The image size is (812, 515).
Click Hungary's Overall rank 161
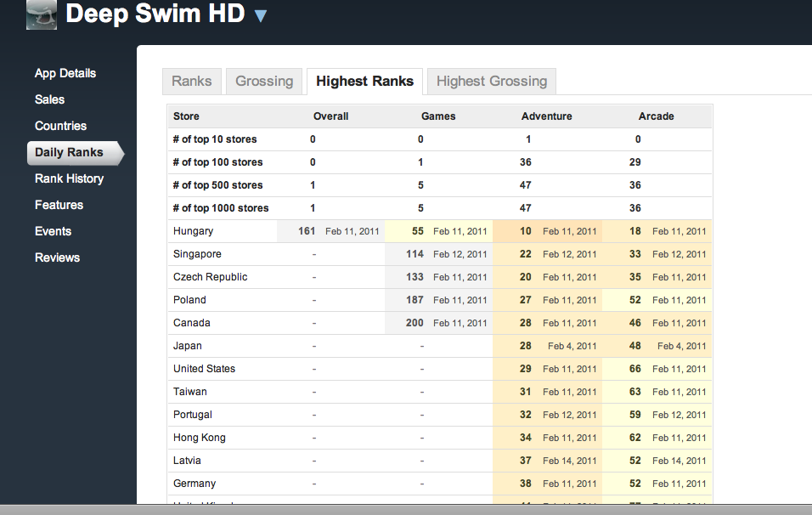(307, 231)
